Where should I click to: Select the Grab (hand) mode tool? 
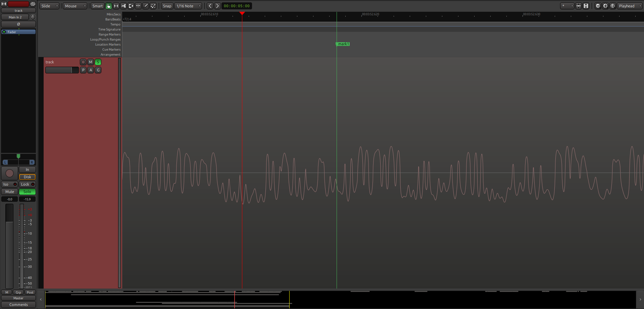click(x=109, y=6)
